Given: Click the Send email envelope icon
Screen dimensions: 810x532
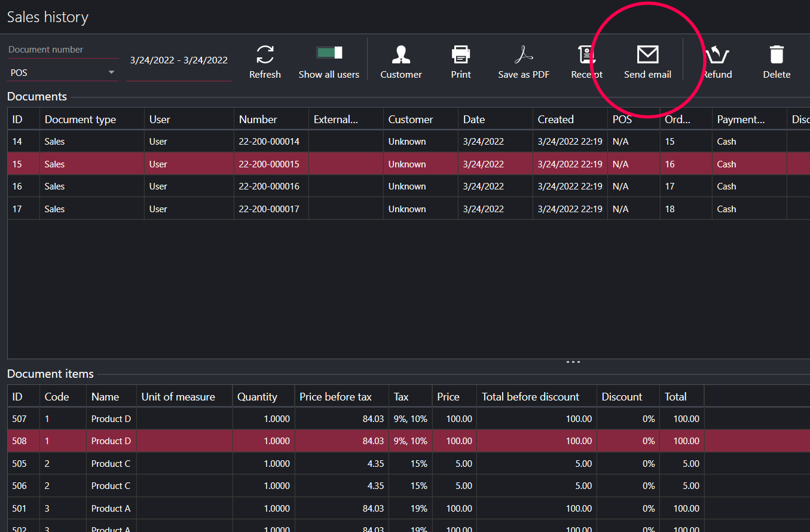Looking at the screenshot, I should pyautogui.click(x=647, y=55).
